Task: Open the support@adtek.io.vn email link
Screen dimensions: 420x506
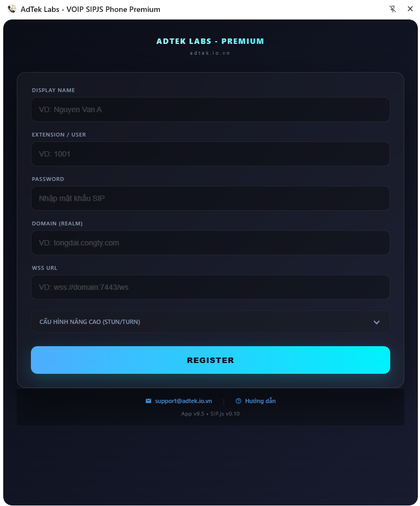Action: click(x=183, y=401)
